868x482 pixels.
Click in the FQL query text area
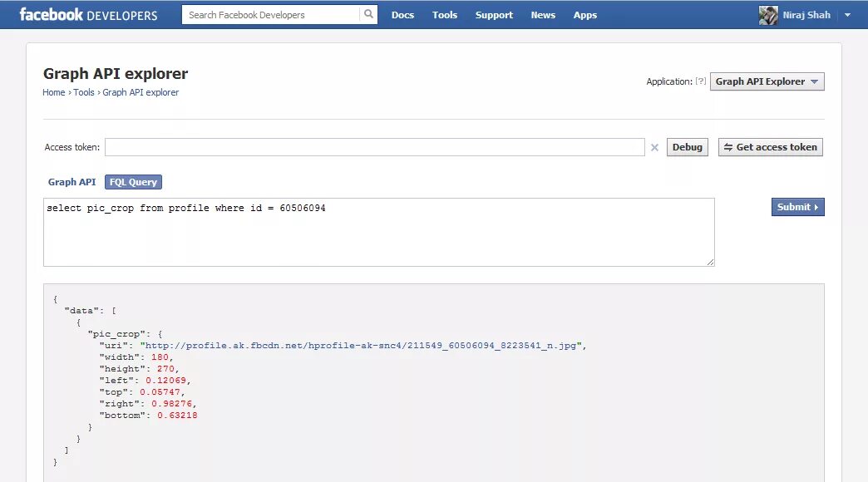(x=379, y=232)
